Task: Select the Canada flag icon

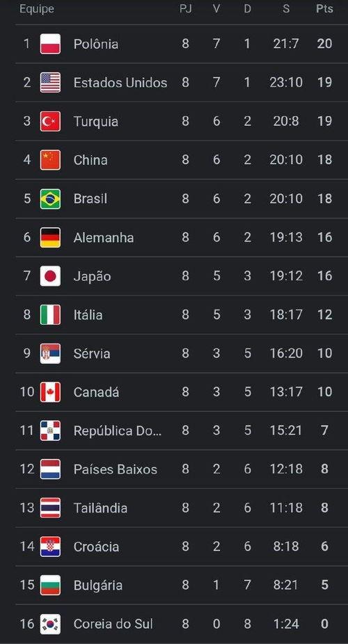Action: click(x=50, y=392)
